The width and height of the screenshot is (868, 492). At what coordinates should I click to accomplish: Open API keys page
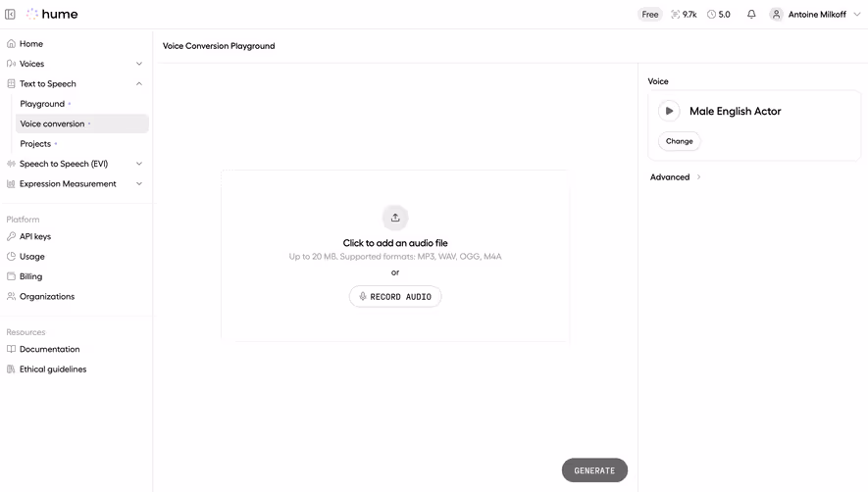(35, 236)
